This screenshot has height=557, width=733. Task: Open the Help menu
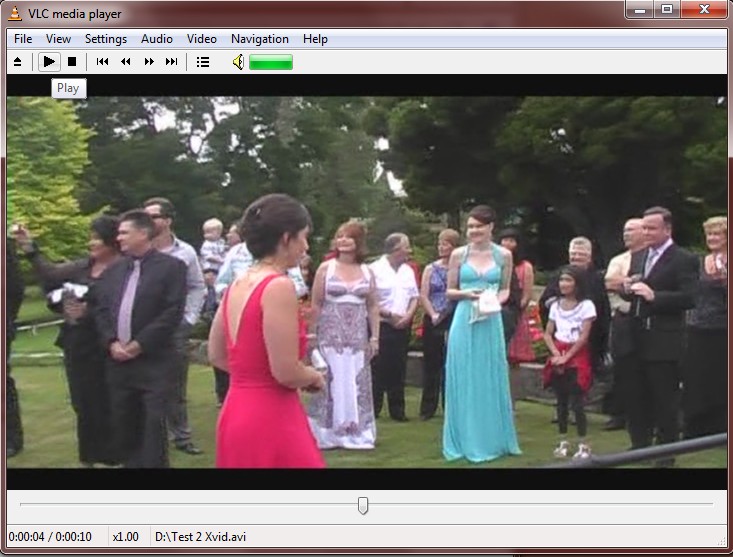pyautogui.click(x=316, y=39)
